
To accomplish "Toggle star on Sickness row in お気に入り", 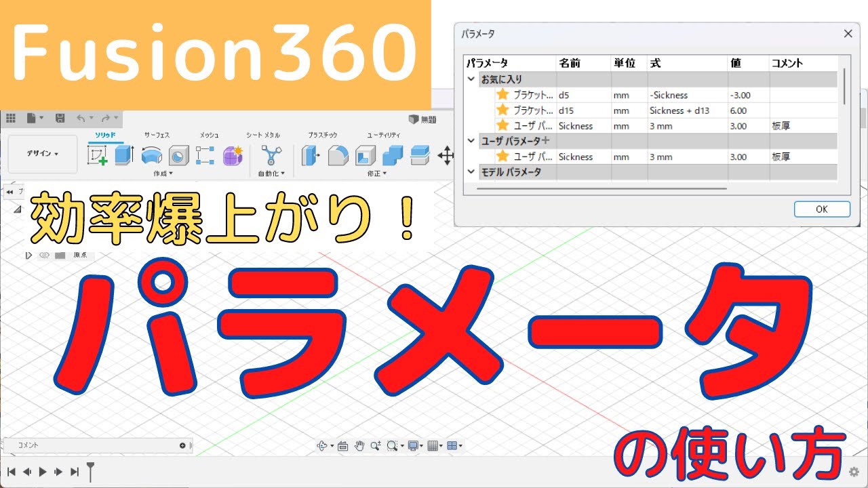I will [502, 125].
